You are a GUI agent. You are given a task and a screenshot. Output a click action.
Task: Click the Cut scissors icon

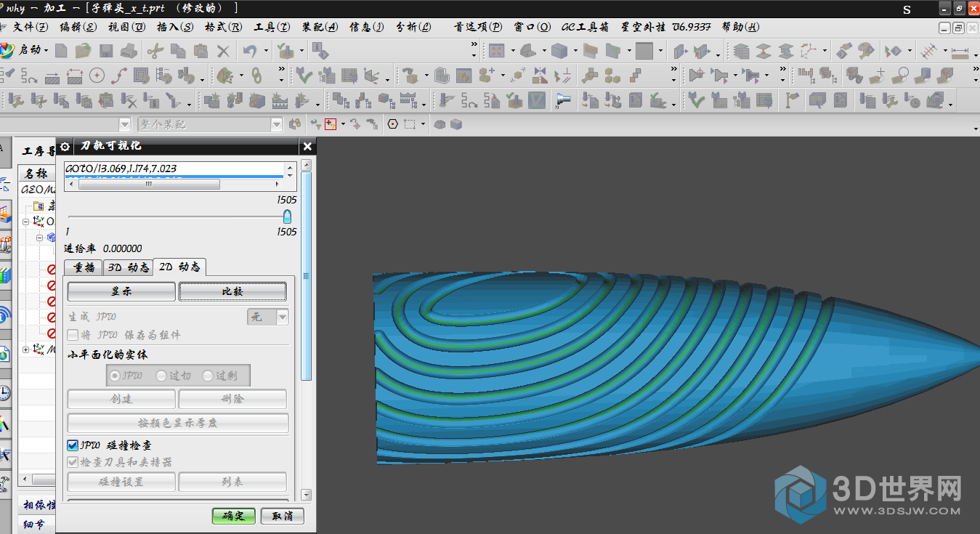[x=155, y=51]
